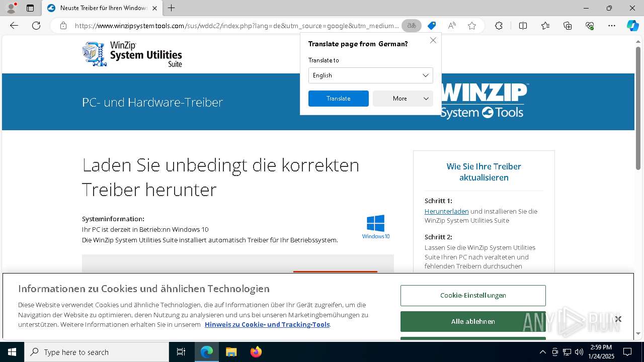644x362 pixels.
Task: Open the tab actions menu icon
Action: pos(30,8)
